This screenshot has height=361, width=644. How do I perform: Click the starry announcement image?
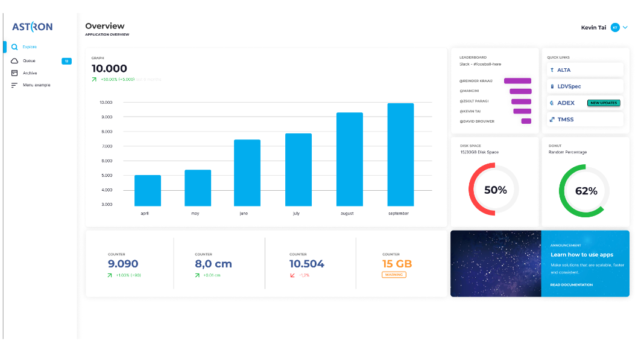[495, 263]
